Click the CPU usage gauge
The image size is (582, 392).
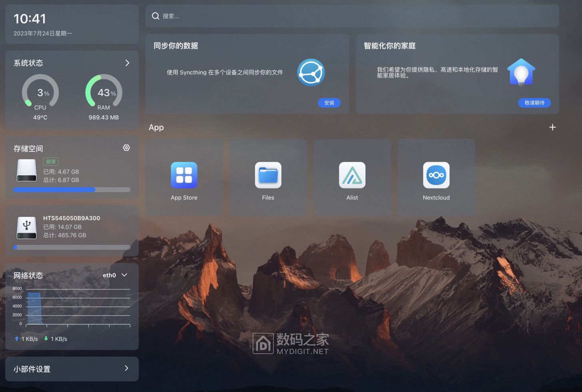click(x=40, y=92)
